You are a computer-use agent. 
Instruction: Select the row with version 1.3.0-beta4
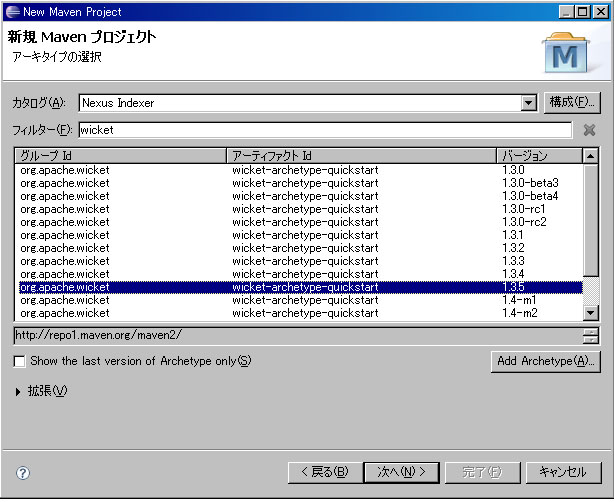(x=299, y=196)
